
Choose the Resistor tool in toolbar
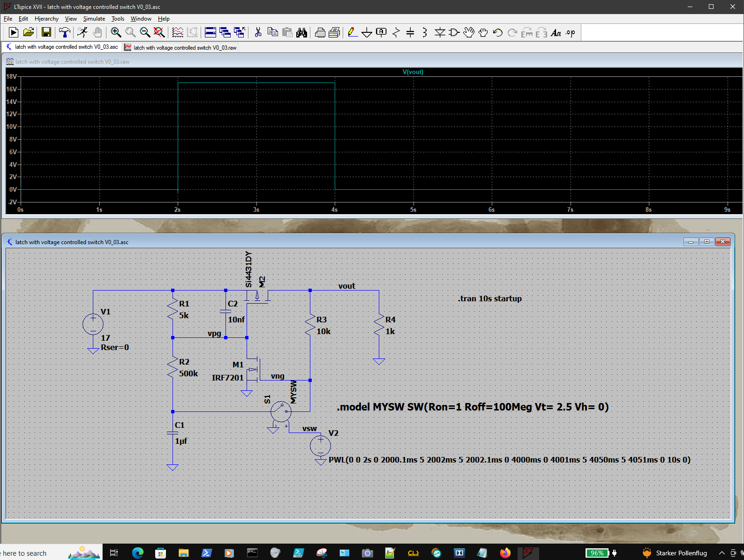tap(396, 32)
